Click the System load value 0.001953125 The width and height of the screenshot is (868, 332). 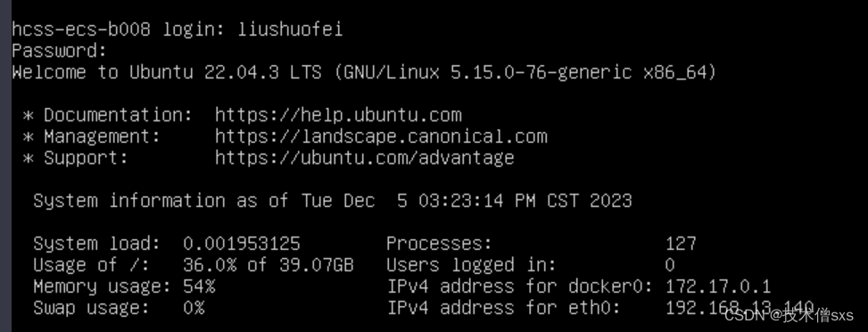[242, 244]
